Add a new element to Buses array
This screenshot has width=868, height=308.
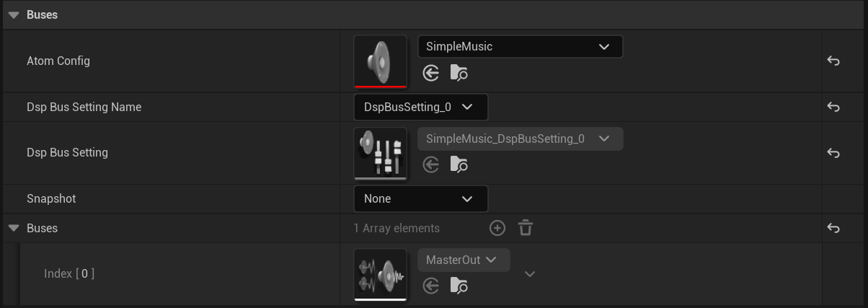point(497,228)
